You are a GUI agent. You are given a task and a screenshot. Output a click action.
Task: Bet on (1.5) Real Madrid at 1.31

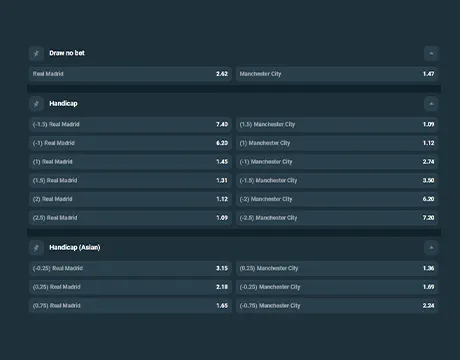[130, 180]
